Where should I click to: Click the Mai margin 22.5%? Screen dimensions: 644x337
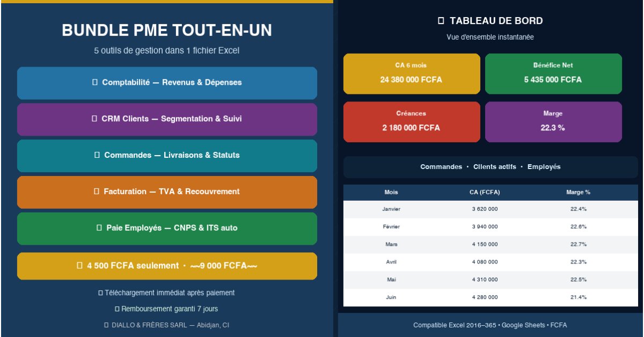(x=579, y=280)
